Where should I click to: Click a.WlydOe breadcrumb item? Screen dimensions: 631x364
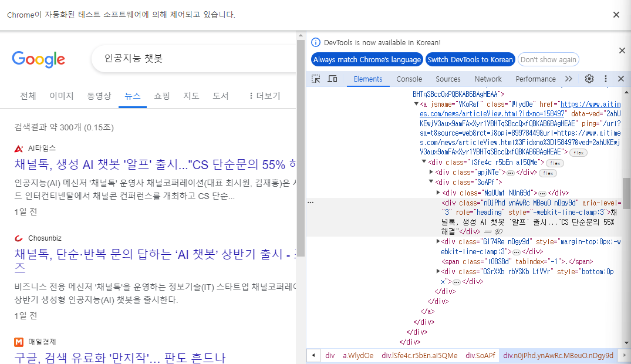tap(357, 356)
